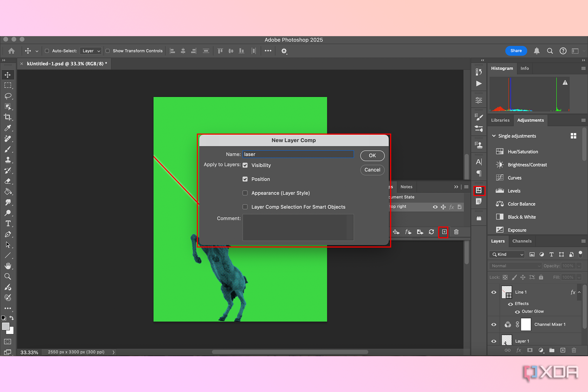Click the Comment text area

click(298, 227)
